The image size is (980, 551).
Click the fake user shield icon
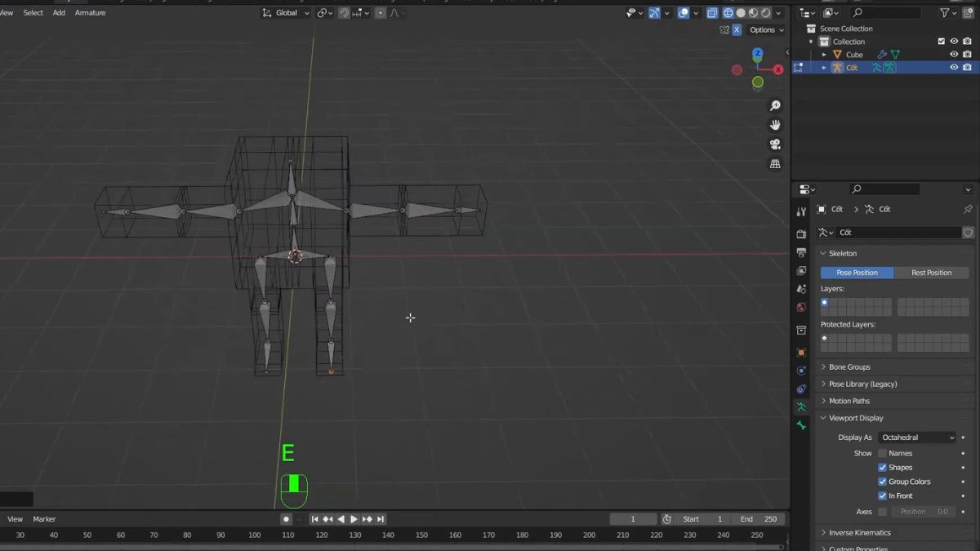(968, 233)
